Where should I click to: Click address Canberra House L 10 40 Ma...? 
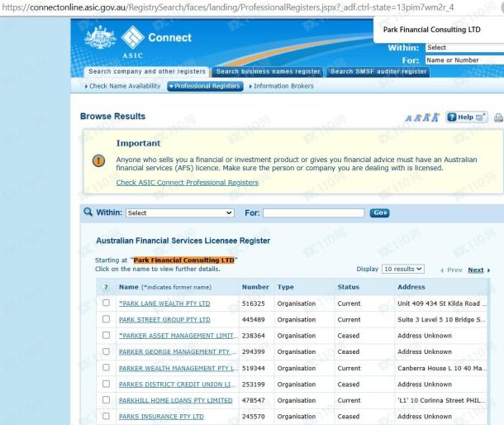[x=442, y=368]
